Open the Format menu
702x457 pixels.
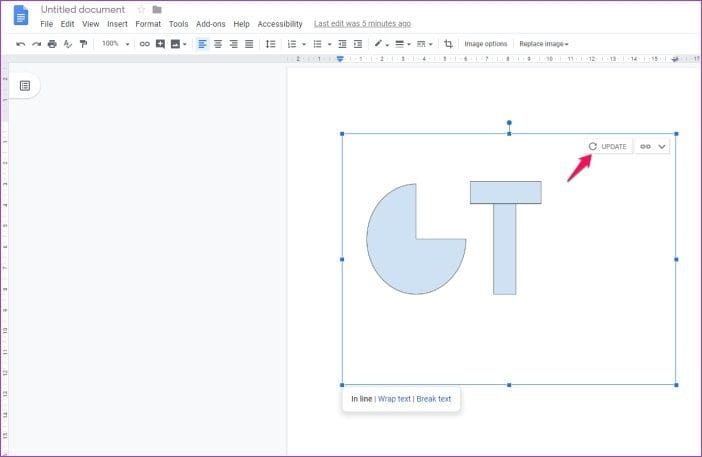tap(148, 24)
